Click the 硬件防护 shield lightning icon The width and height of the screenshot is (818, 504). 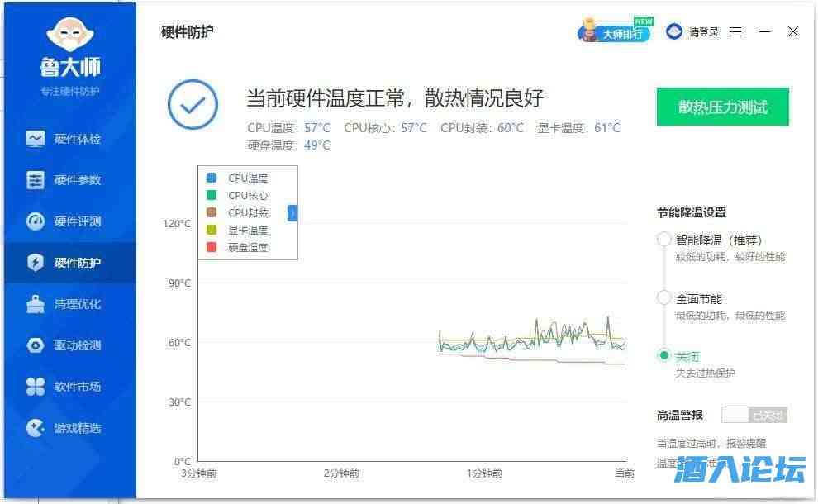pyautogui.click(x=36, y=263)
